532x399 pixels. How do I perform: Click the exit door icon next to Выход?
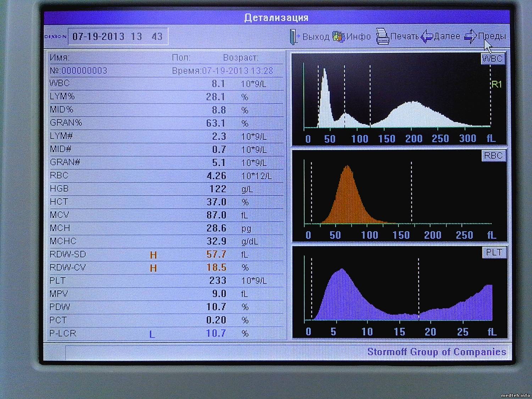[294, 37]
